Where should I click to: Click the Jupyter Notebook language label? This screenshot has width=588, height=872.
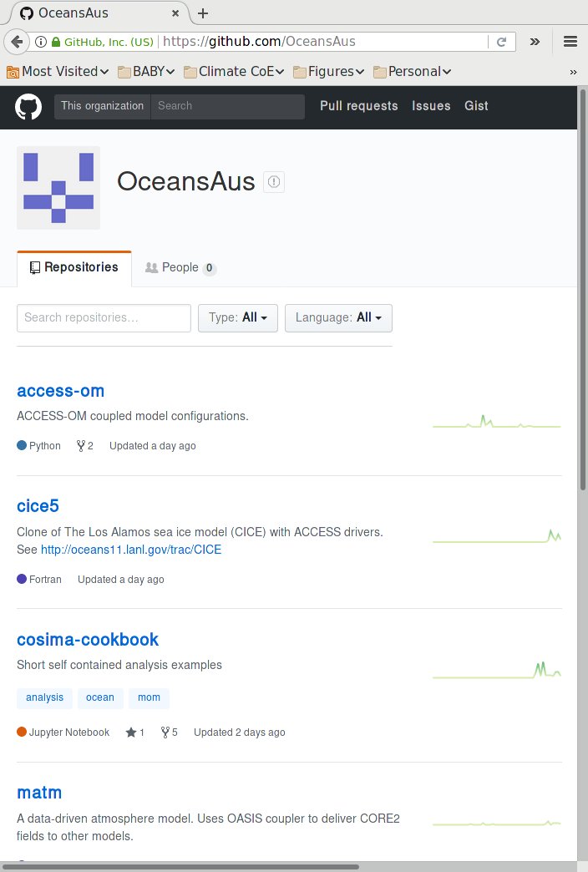point(63,733)
